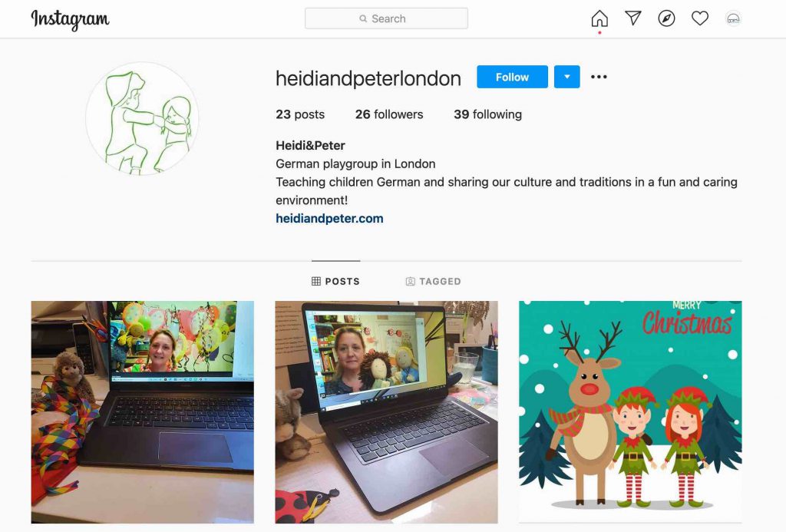Open the laptop with dolls post
The width and height of the screenshot is (786, 532).
click(387, 412)
